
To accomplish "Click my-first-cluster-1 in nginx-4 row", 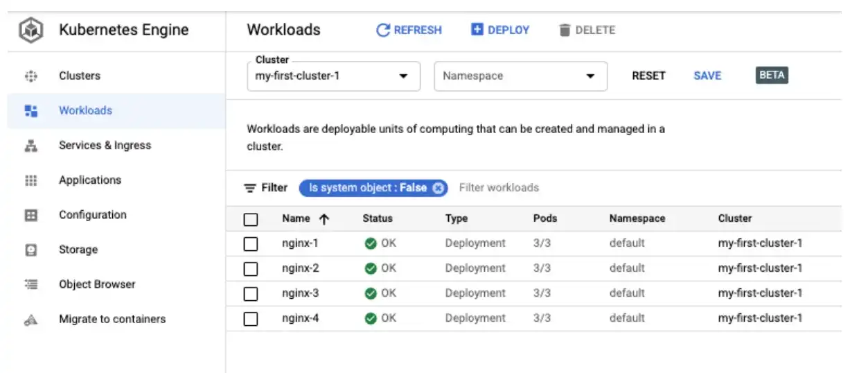I will click(760, 318).
